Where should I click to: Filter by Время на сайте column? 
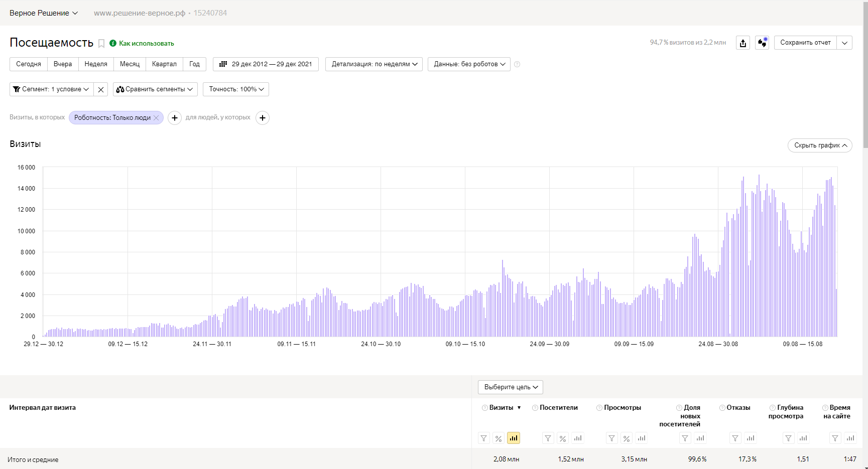pos(835,438)
